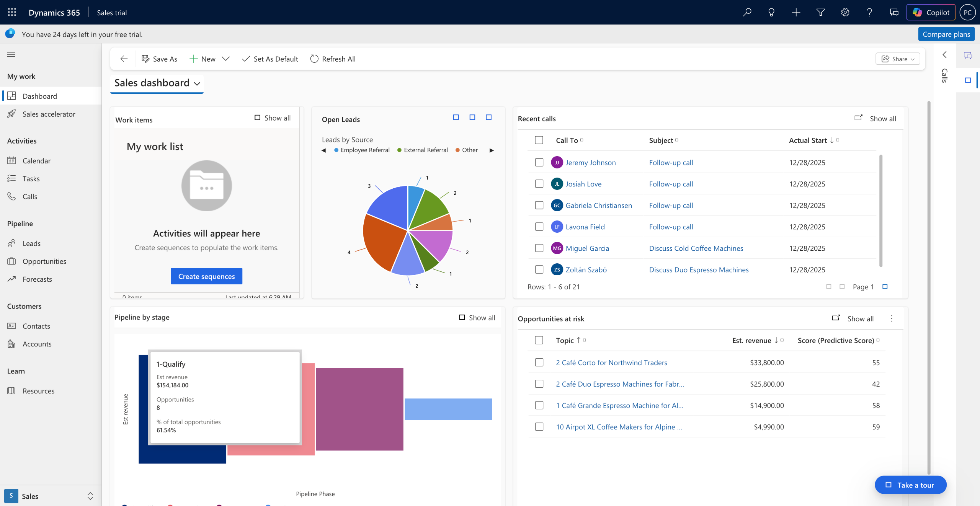The width and height of the screenshot is (980, 506).
Task: Go to Opportunities in sidebar
Action: tap(44, 261)
